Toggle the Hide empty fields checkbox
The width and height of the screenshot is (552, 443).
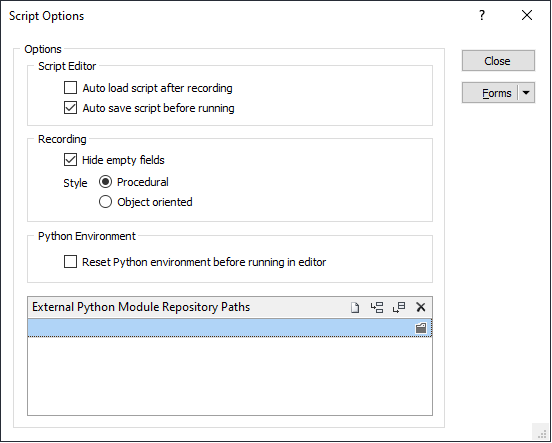[x=70, y=160]
